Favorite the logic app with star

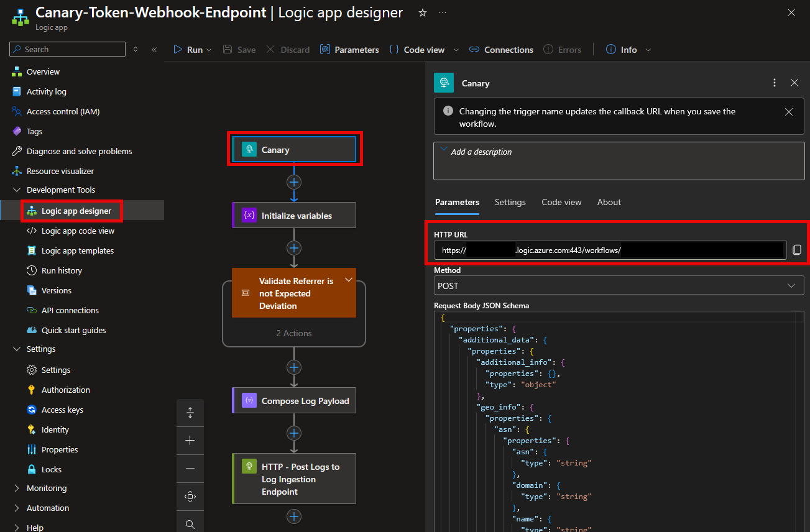[423, 12]
